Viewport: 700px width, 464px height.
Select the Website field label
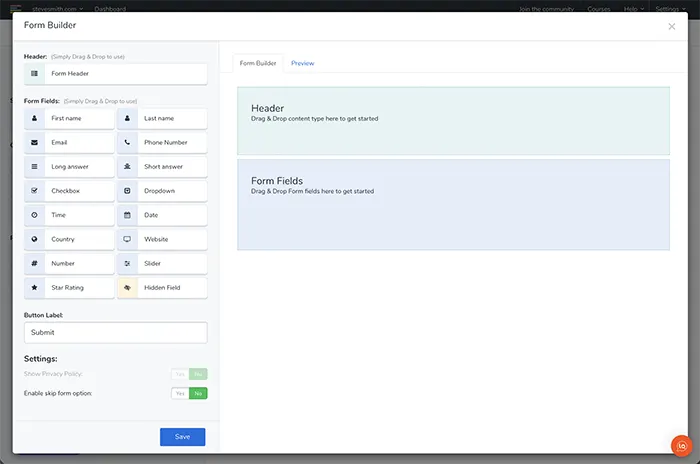(x=156, y=239)
